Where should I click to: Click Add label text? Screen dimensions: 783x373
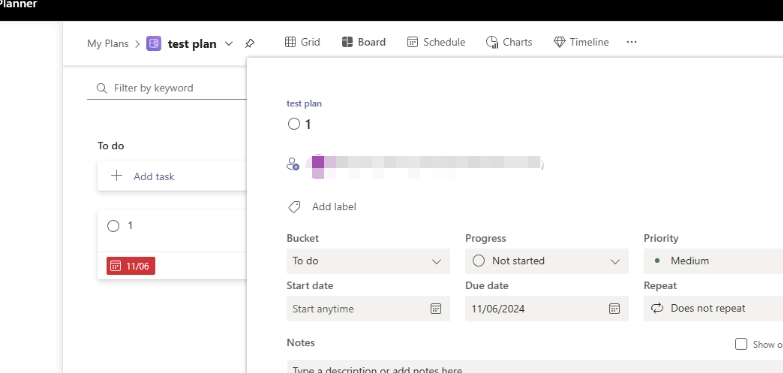coord(334,207)
